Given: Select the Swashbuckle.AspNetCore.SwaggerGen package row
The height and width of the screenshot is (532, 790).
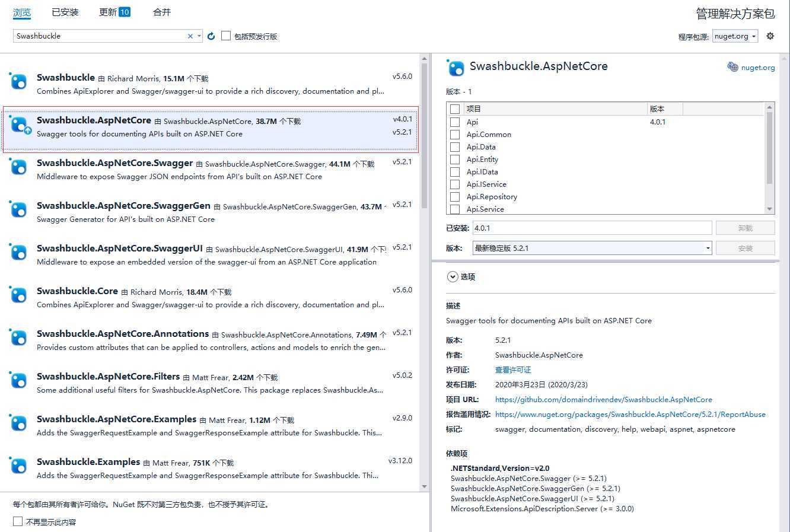Looking at the screenshot, I should pyautogui.click(x=211, y=212).
